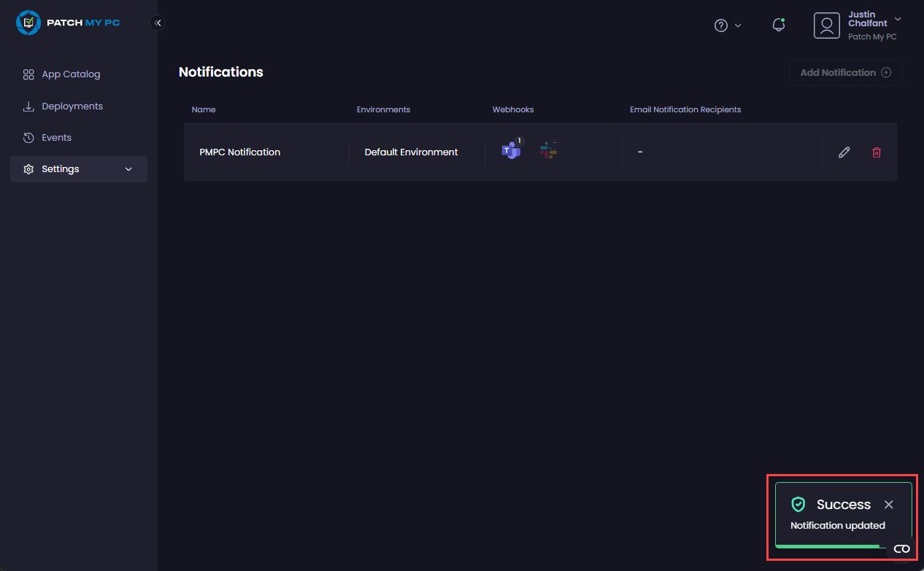924x571 pixels.
Task: Navigate to Events in the sidebar
Action: (56, 138)
